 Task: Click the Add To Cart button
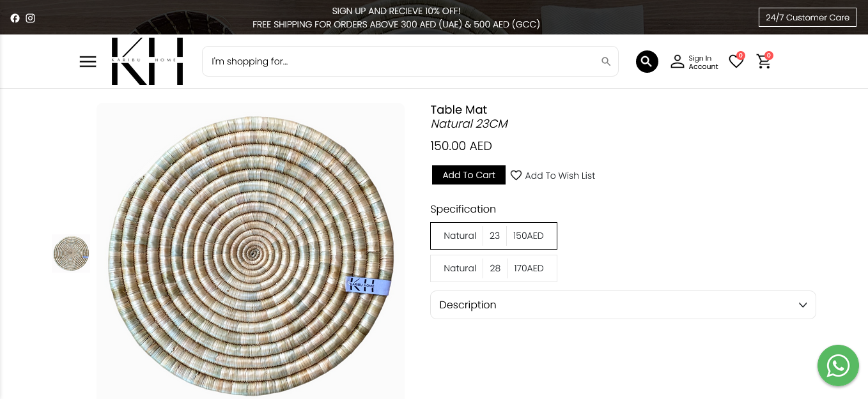(469, 175)
